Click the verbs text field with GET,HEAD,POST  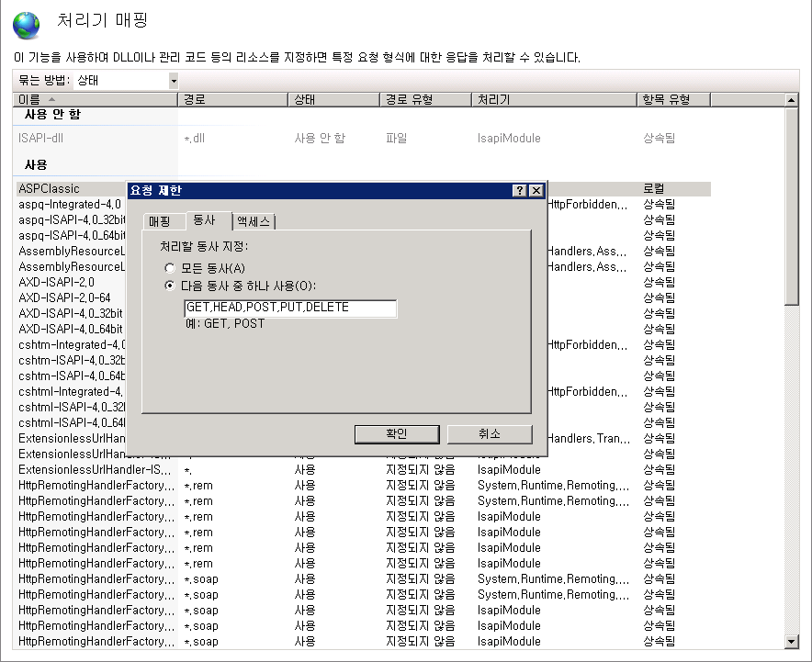[x=290, y=308]
